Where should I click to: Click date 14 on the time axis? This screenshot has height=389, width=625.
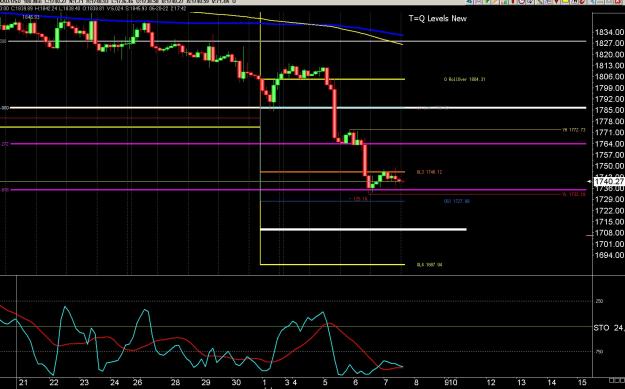[551, 383]
